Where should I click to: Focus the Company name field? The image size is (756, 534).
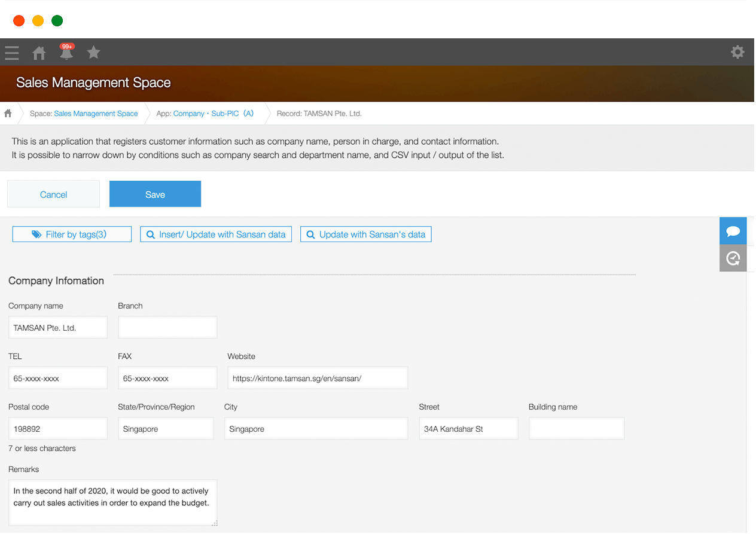click(58, 328)
